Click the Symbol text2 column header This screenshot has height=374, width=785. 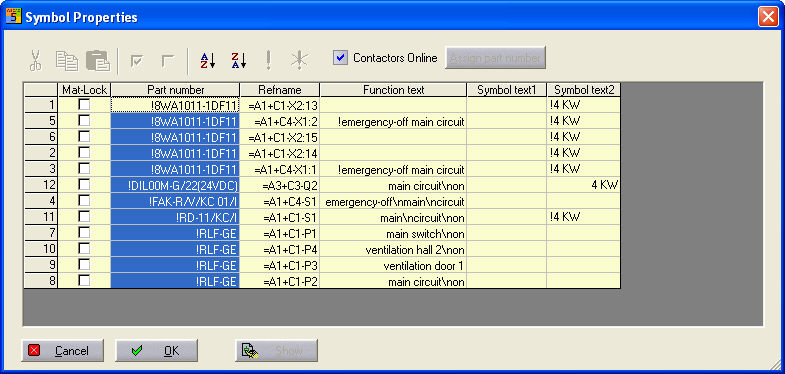click(584, 90)
